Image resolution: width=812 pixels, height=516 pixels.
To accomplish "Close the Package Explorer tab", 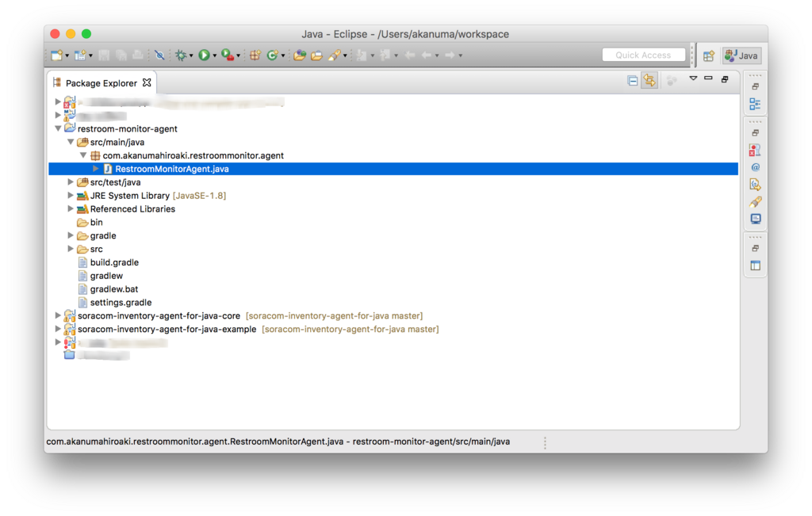I will 147,82.
